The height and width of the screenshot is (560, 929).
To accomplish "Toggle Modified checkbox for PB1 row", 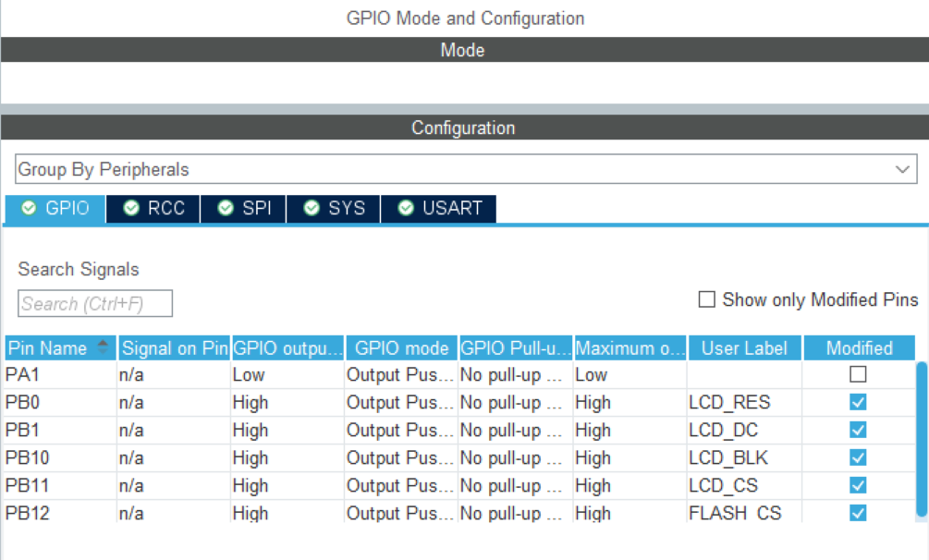I will tap(858, 430).
